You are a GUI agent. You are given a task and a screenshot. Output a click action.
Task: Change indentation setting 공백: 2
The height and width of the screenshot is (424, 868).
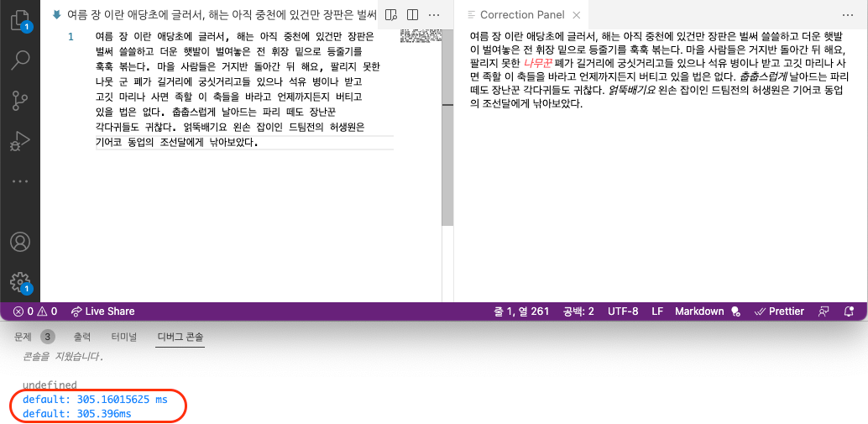(578, 311)
